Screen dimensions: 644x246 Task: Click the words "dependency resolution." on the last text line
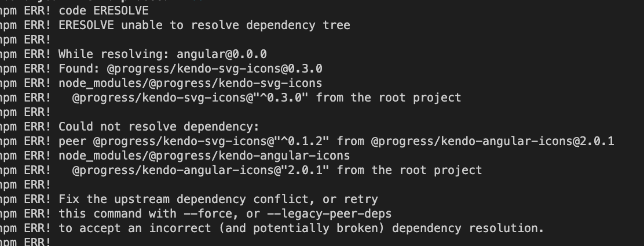468,228
